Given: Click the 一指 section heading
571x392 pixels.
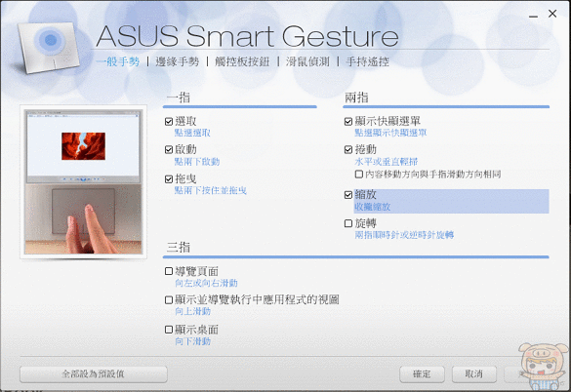Looking at the screenshot, I should (x=178, y=98).
